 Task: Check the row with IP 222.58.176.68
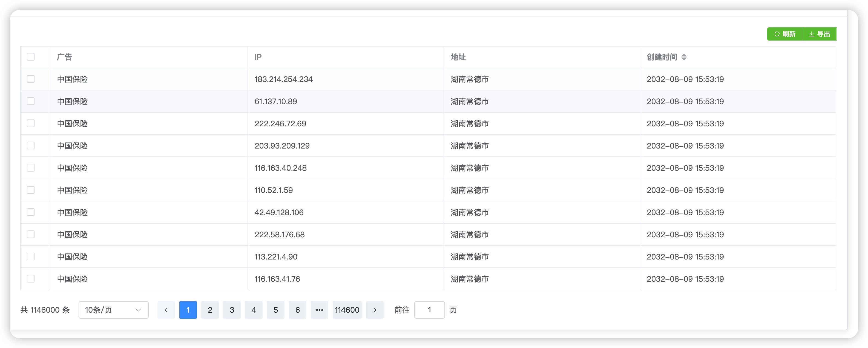tap(31, 234)
